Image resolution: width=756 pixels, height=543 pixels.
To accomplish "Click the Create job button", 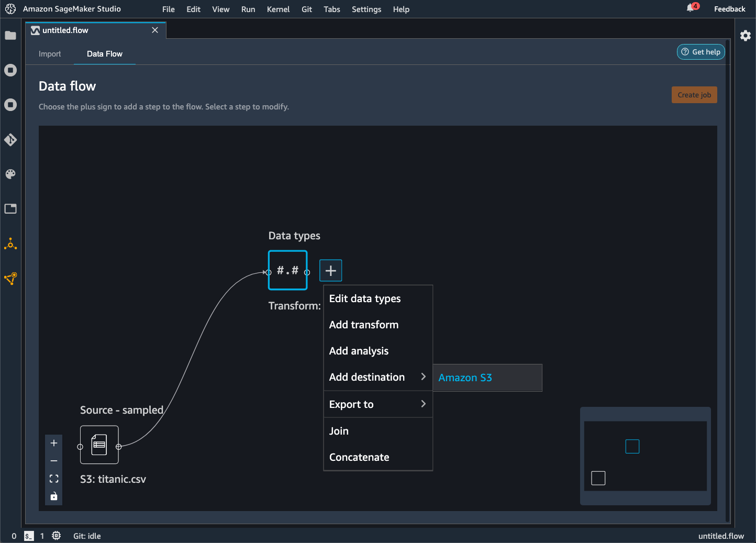I will (694, 95).
